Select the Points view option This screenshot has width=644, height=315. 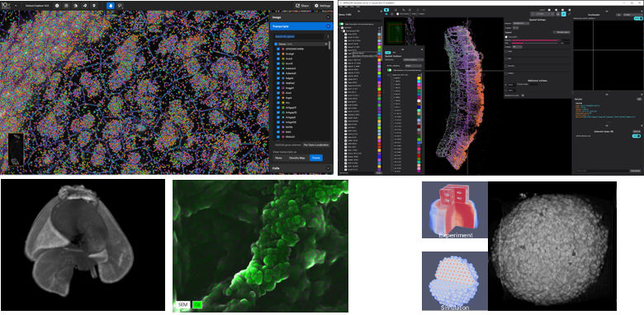315,157
